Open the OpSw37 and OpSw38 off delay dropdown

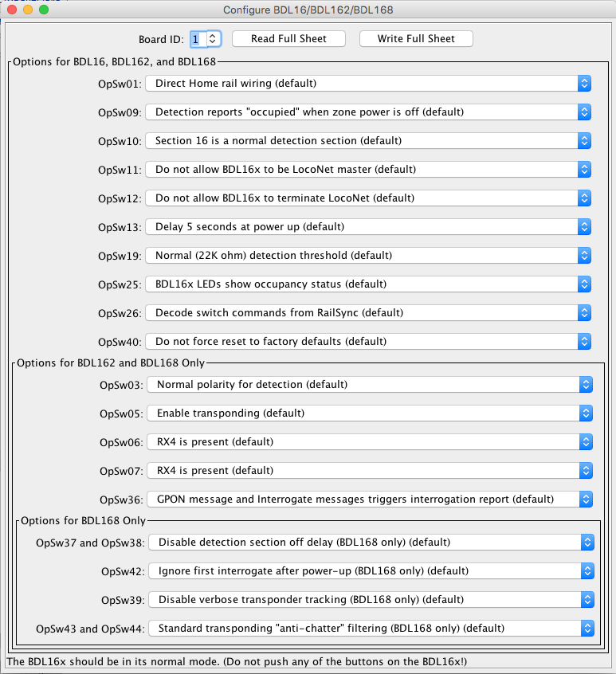pyautogui.click(x=371, y=543)
